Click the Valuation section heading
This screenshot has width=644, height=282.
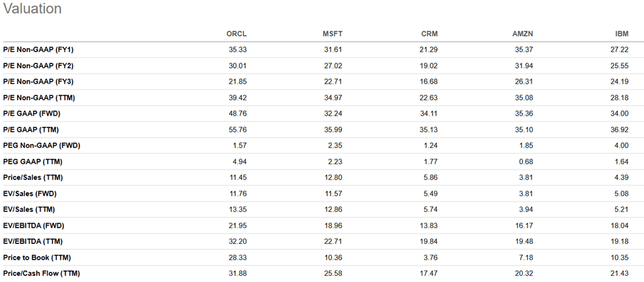click(x=31, y=9)
